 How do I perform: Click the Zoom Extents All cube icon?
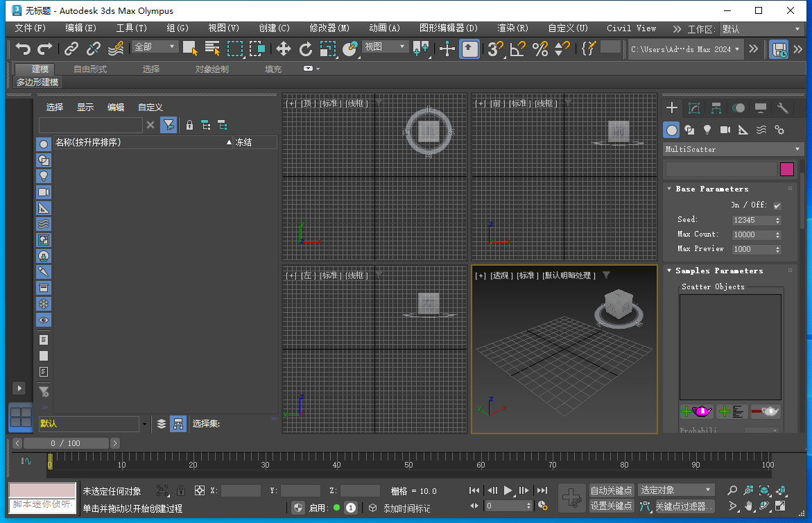click(x=764, y=491)
